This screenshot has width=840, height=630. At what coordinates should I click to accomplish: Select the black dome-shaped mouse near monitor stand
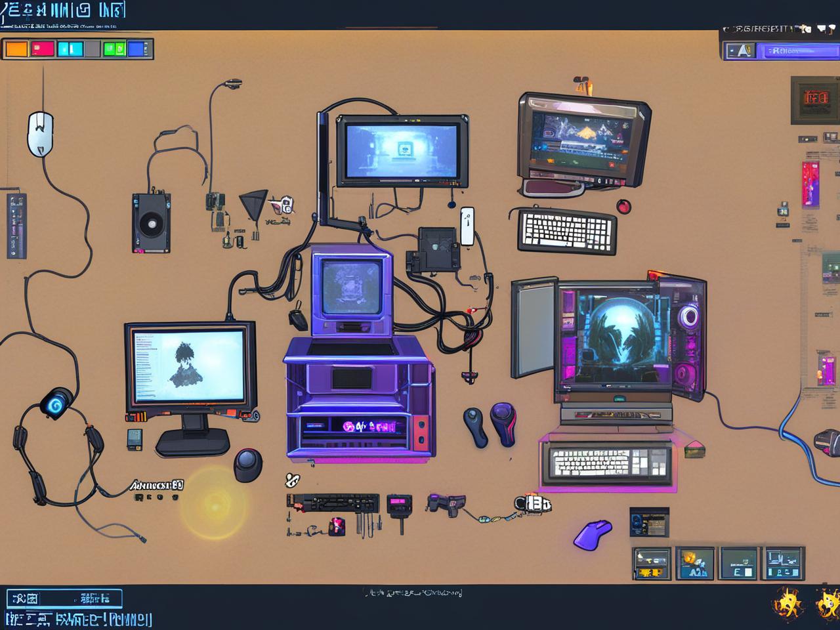tap(248, 465)
